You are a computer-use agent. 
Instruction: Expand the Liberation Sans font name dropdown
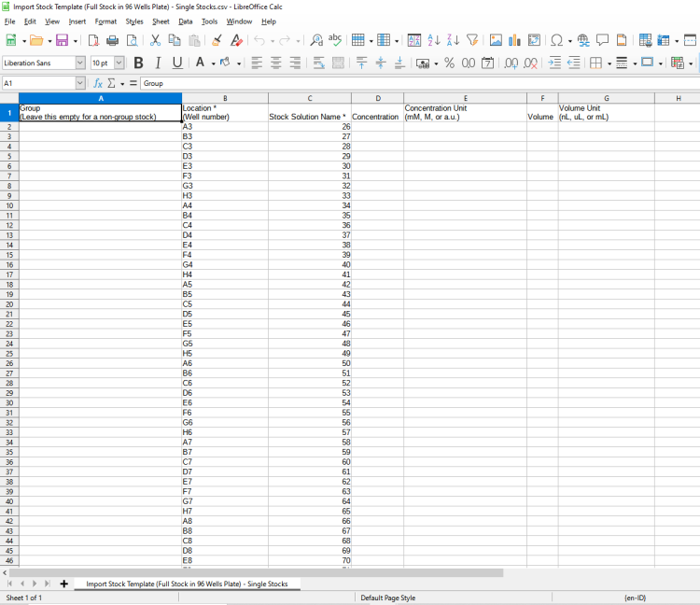(79, 63)
